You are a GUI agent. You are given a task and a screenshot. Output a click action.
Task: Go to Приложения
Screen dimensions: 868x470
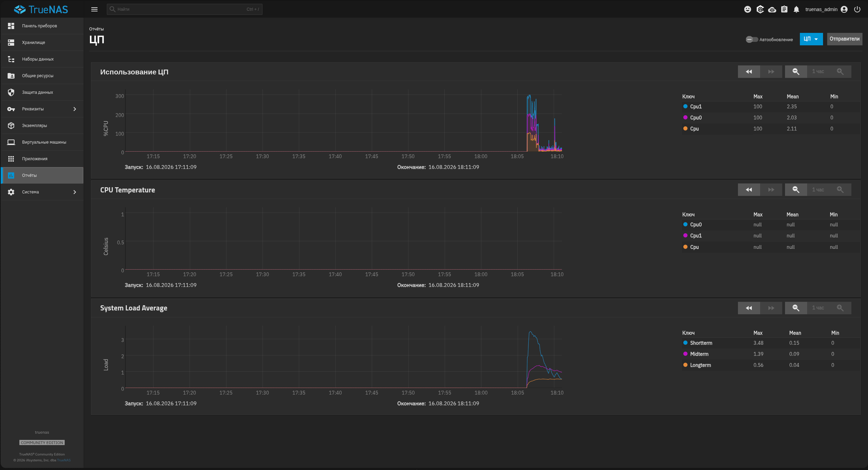42,159
